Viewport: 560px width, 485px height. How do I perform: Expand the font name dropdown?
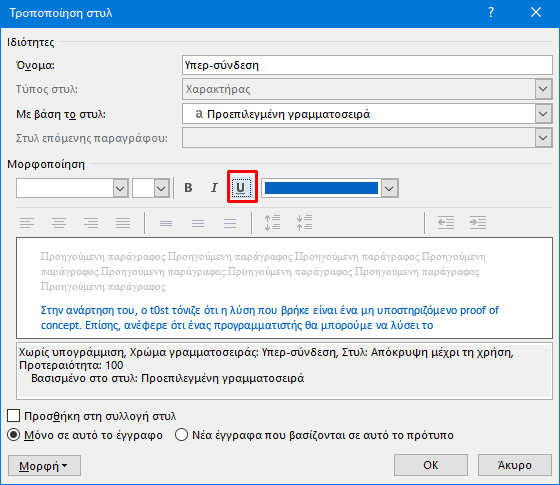120,188
